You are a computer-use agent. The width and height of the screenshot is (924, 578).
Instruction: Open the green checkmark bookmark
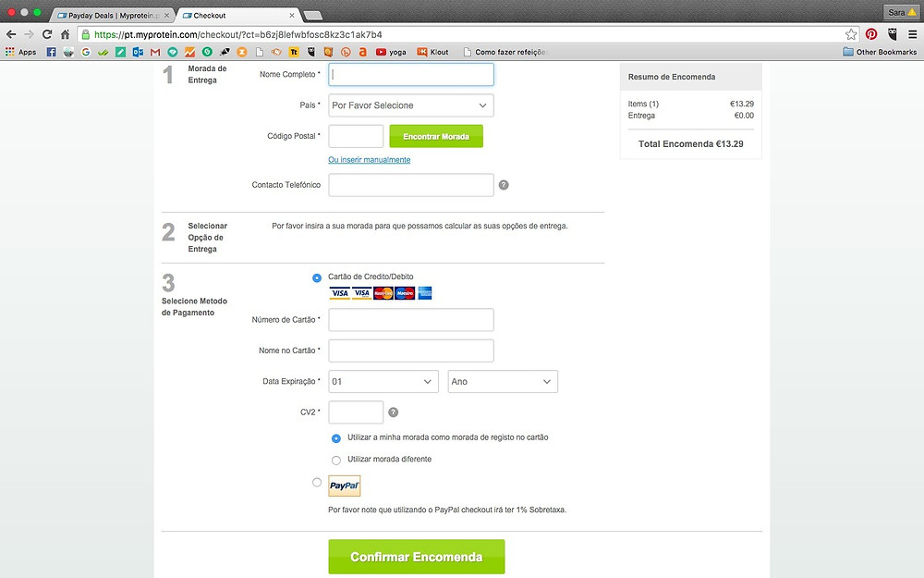(x=103, y=52)
